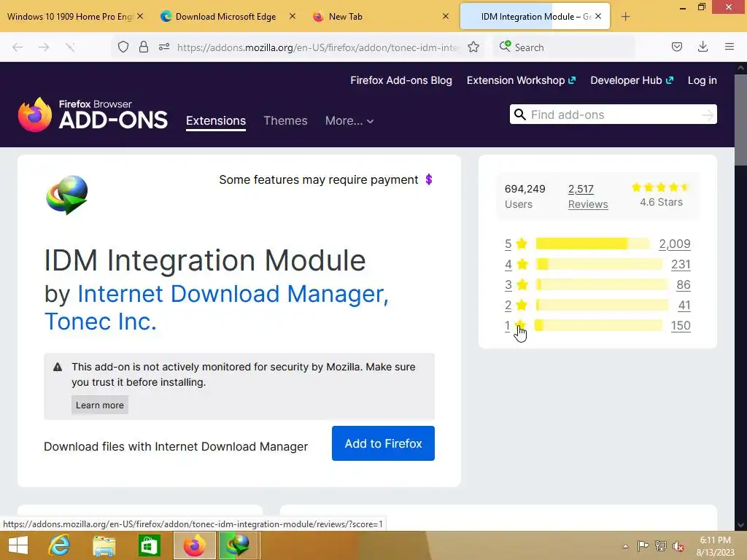Open the 2,517 Reviews link
747x560 pixels.
588,196
